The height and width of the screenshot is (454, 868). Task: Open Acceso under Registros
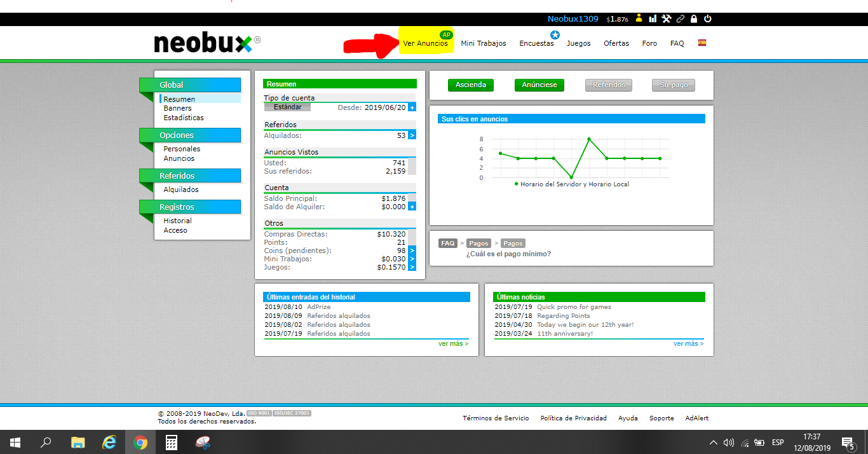(175, 230)
